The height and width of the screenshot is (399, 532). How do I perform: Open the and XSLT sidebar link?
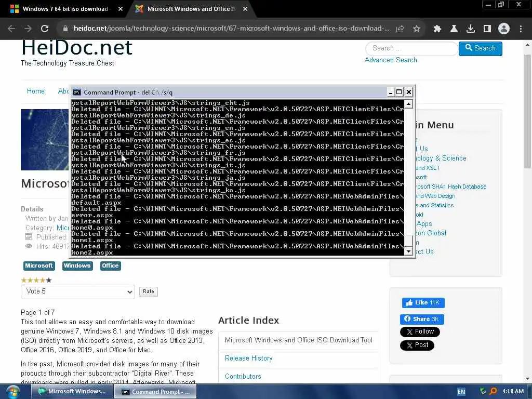(x=428, y=168)
